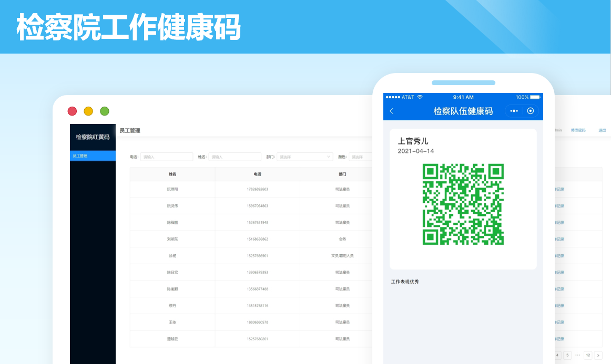Viewport: 611px width, 364px height.
Task: Open the three-dot more menu in mini program
Action: tap(514, 111)
